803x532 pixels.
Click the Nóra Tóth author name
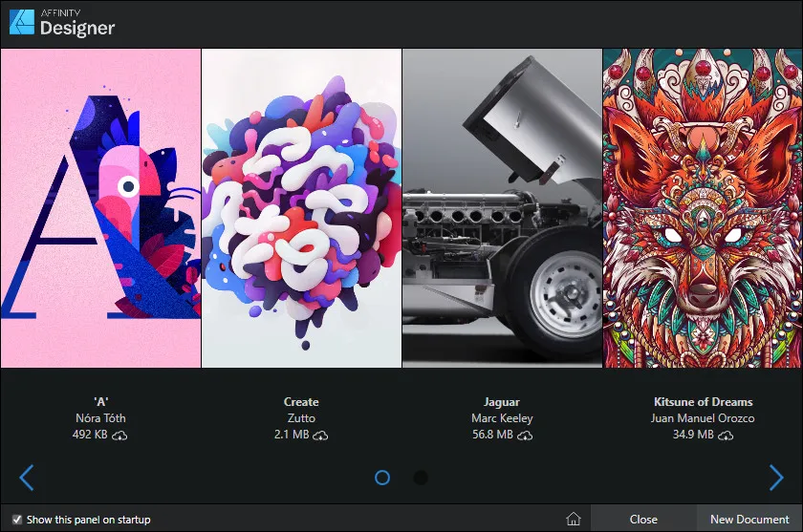pyautogui.click(x=100, y=418)
